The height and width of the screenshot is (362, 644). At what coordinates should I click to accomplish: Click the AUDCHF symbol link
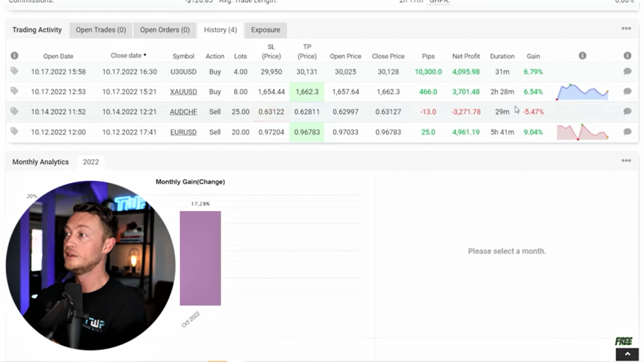(x=184, y=112)
